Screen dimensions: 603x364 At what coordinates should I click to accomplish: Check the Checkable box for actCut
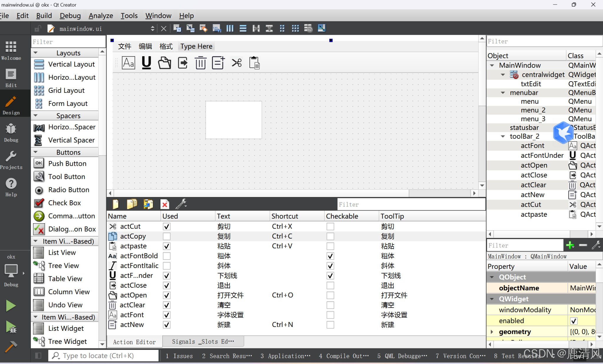pyautogui.click(x=330, y=226)
